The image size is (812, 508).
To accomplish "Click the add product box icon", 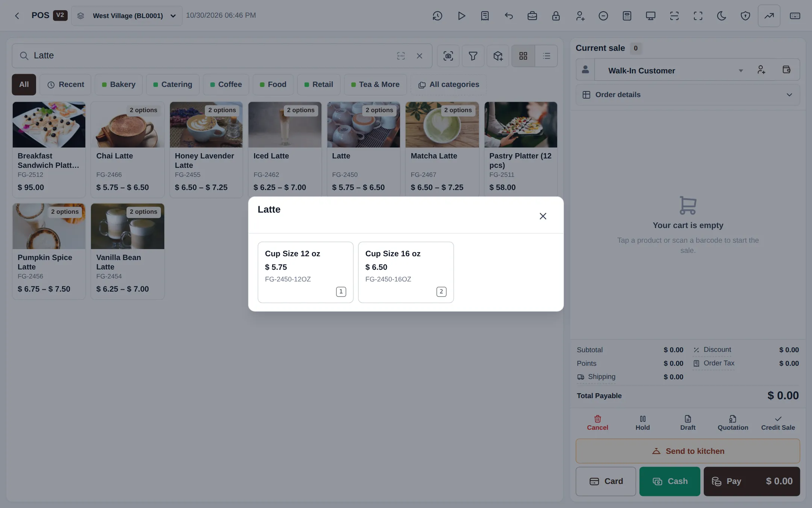I will point(498,56).
